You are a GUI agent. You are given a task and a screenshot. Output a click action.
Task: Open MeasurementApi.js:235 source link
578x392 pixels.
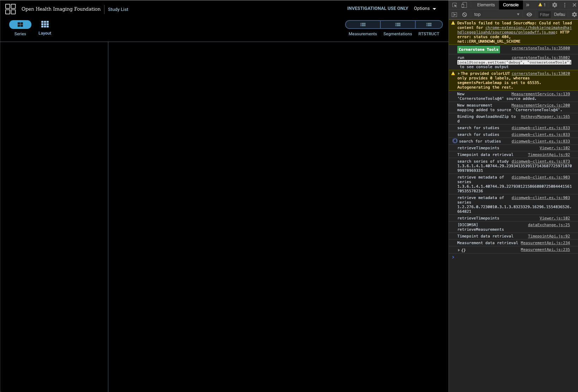click(545, 249)
